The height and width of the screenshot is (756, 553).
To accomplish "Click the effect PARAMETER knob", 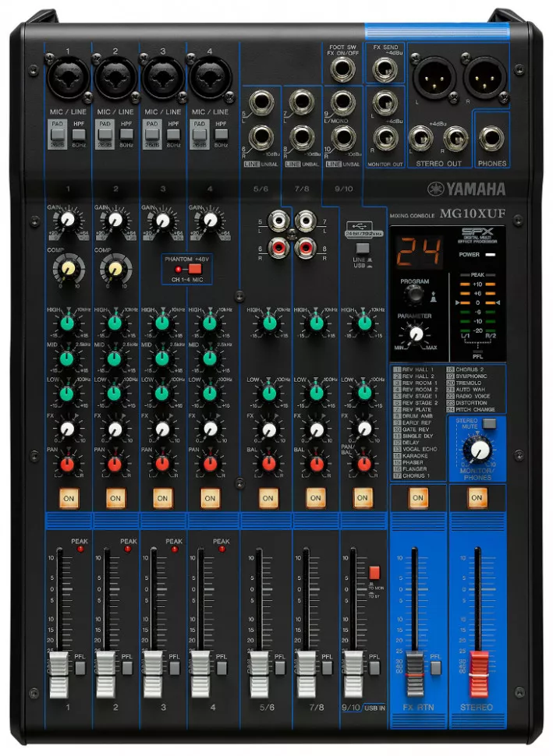I will (x=417, y=334).
